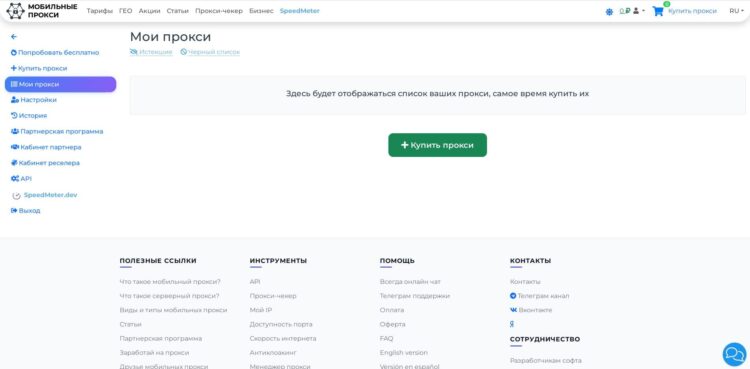Open Истекшие proxies filter link
Image resolution: width=750 pixels, height=369 pixels.
[x=151, y=52]
